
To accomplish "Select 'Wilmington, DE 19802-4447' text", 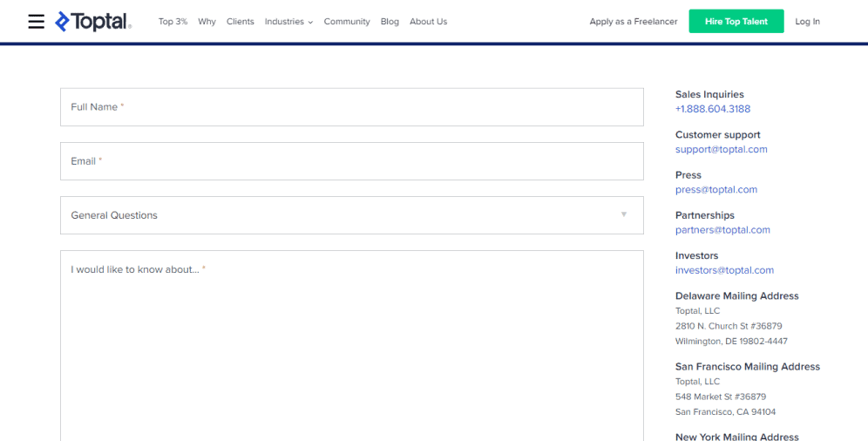I will point(731,342).
